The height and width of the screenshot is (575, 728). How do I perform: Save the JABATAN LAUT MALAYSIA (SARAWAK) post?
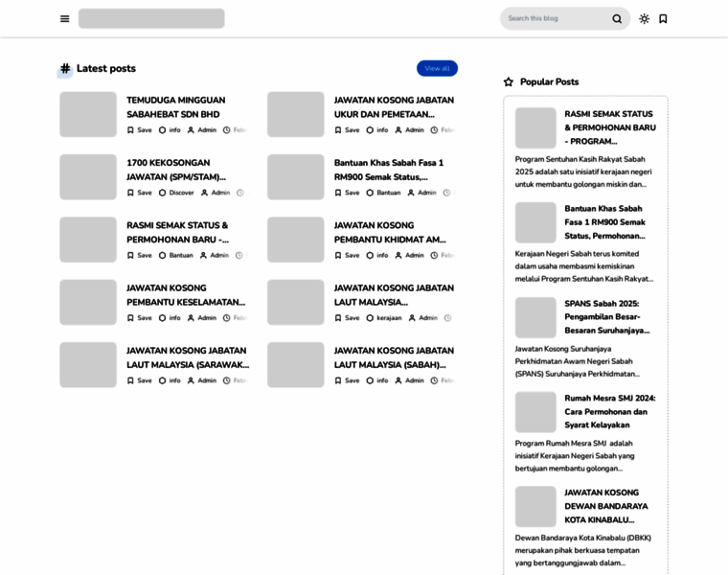[x=139, y=380]
